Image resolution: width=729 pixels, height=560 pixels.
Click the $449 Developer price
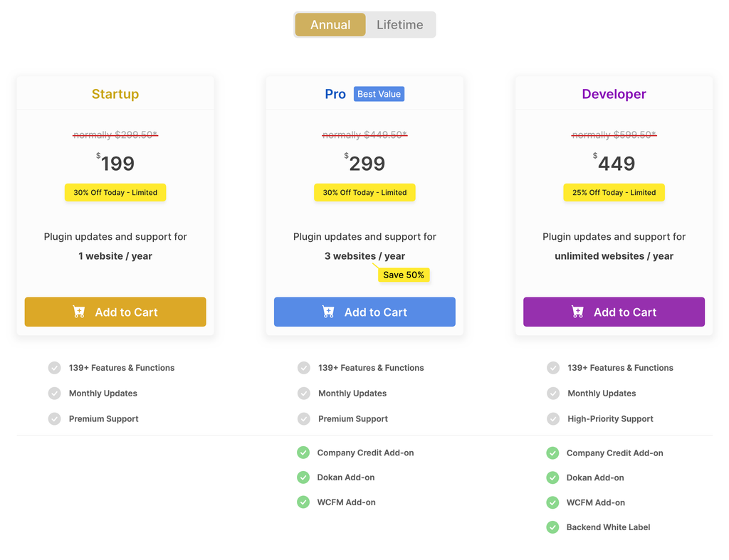614,163
